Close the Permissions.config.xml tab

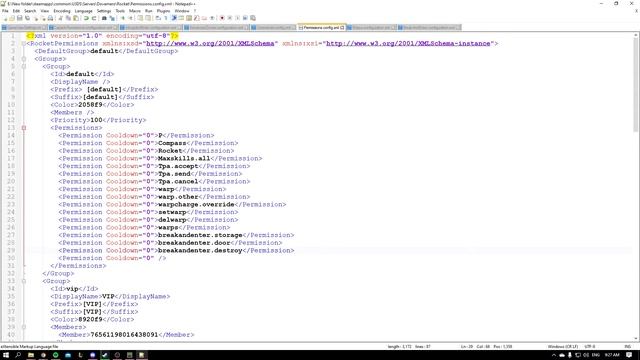[342, 27]
